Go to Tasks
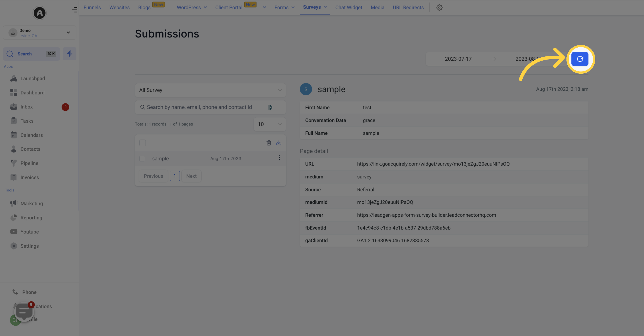The width and height of the screenshot is (644, 336). pyautogui.click(x=27, y=121)
